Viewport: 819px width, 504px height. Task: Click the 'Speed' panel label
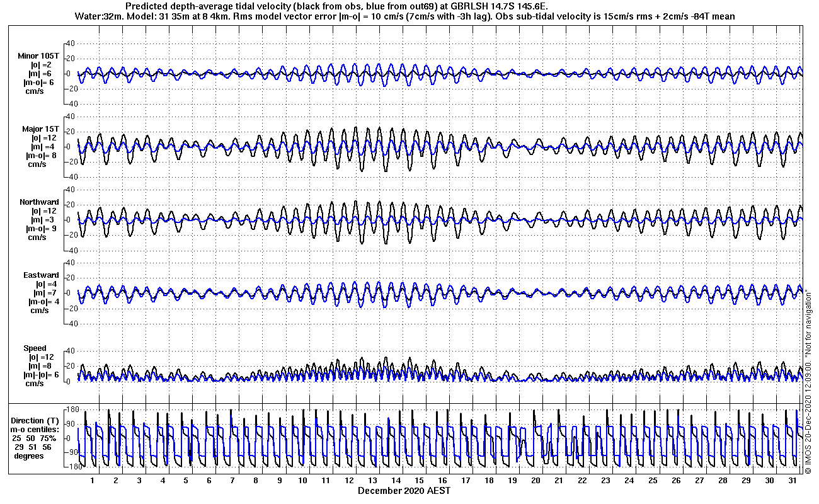[x=35, y=348]
